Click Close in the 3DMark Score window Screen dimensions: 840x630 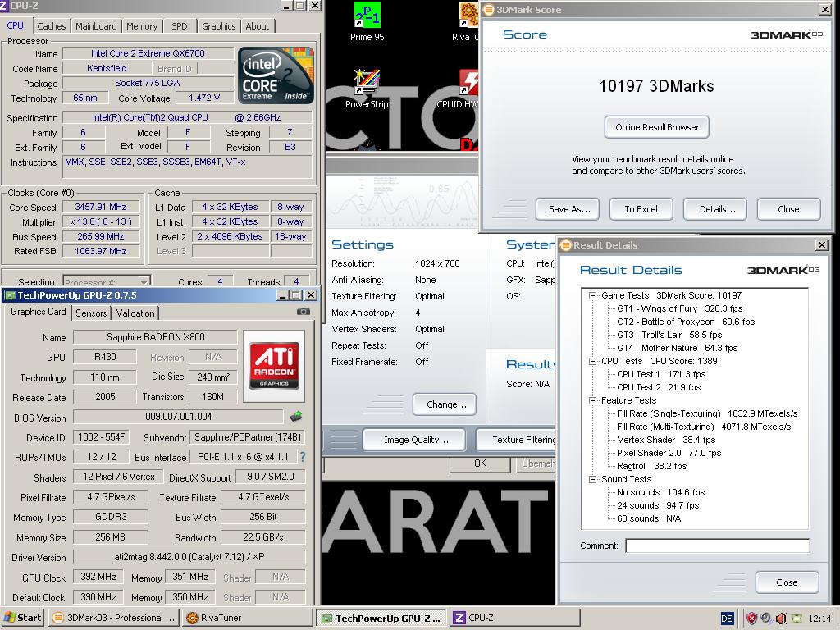(788, 209)
